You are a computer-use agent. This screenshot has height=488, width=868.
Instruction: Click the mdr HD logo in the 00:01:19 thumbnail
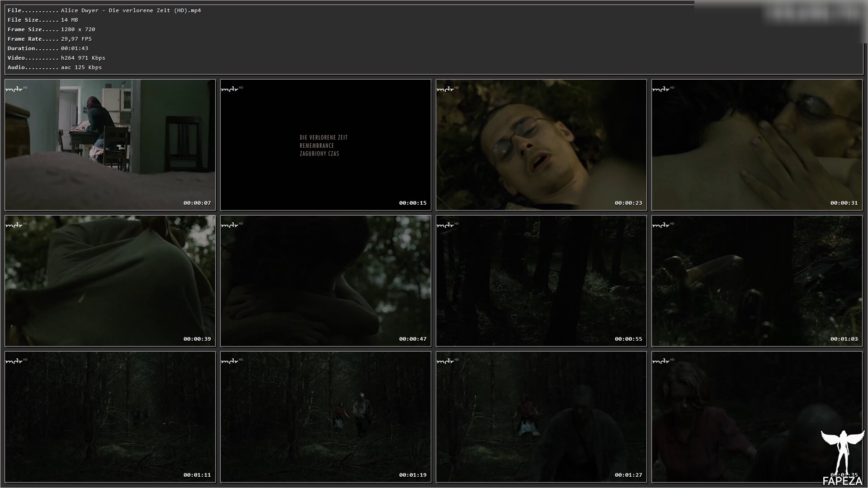232,361
